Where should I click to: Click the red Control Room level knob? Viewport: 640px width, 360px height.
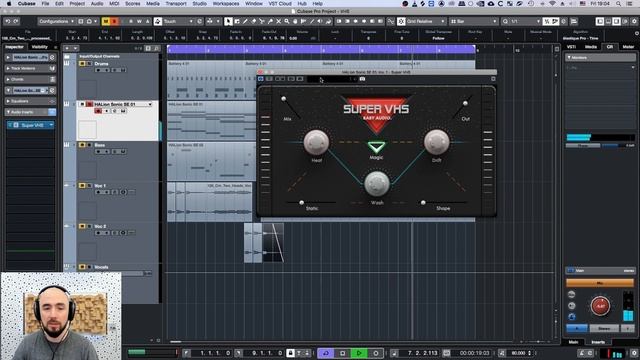[600, 306]
